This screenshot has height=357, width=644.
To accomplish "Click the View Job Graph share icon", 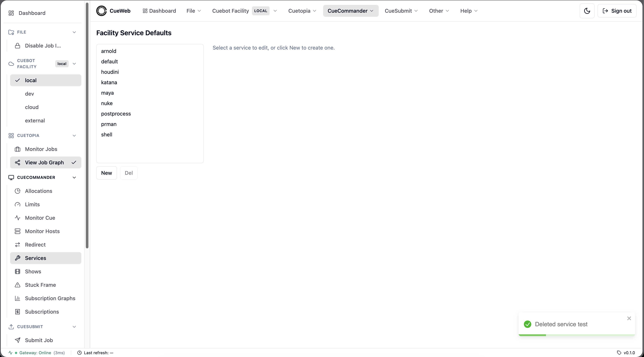I will pyautogui.click(x=18, y=162).
